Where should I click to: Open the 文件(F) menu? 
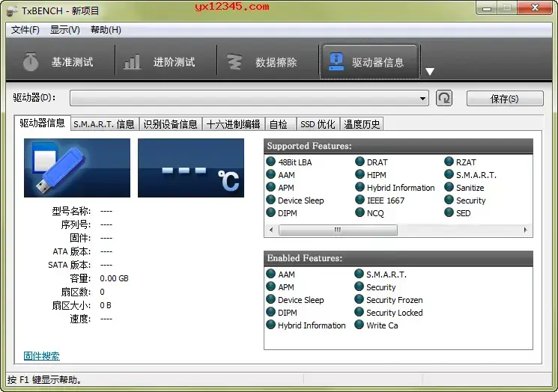pyautogui.click(x=25, y=30)
